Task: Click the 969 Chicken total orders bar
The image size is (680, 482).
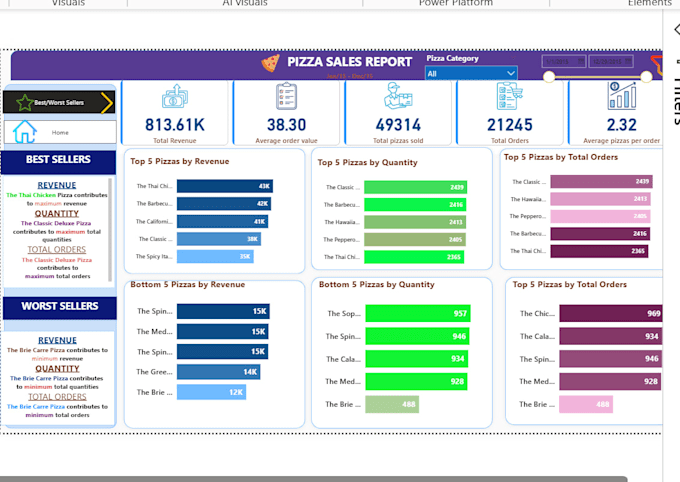Action: point(611,313)
